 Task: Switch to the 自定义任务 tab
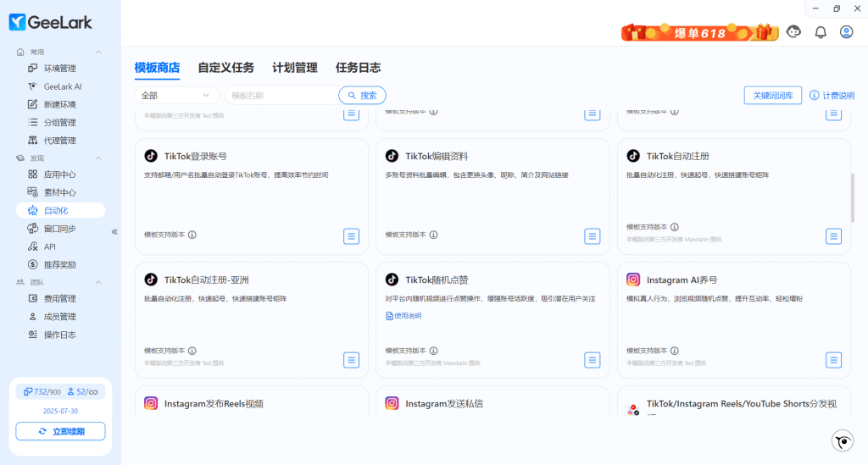225,68
